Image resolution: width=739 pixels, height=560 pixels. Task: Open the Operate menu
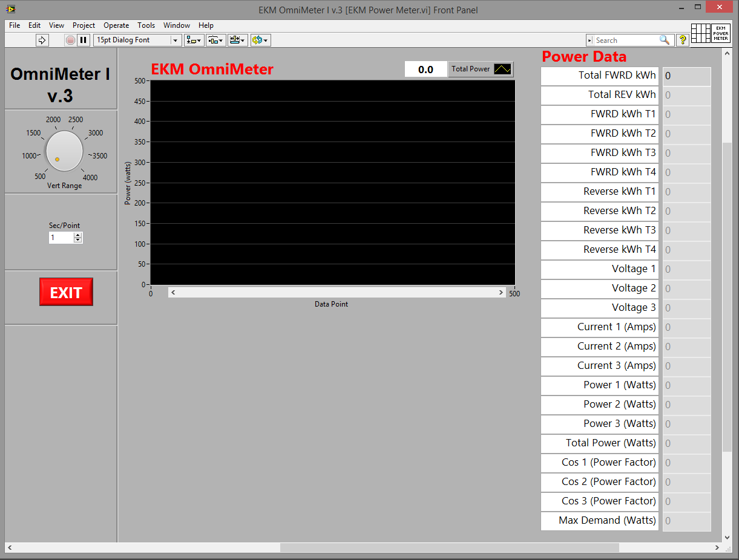116,25
